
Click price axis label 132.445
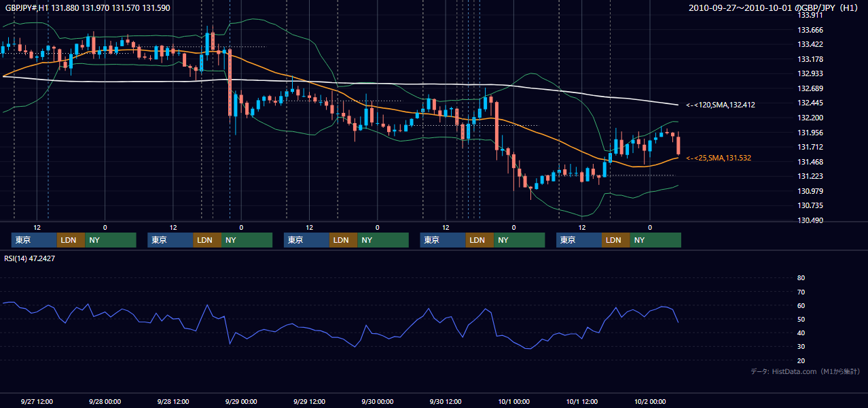[810, 103]
